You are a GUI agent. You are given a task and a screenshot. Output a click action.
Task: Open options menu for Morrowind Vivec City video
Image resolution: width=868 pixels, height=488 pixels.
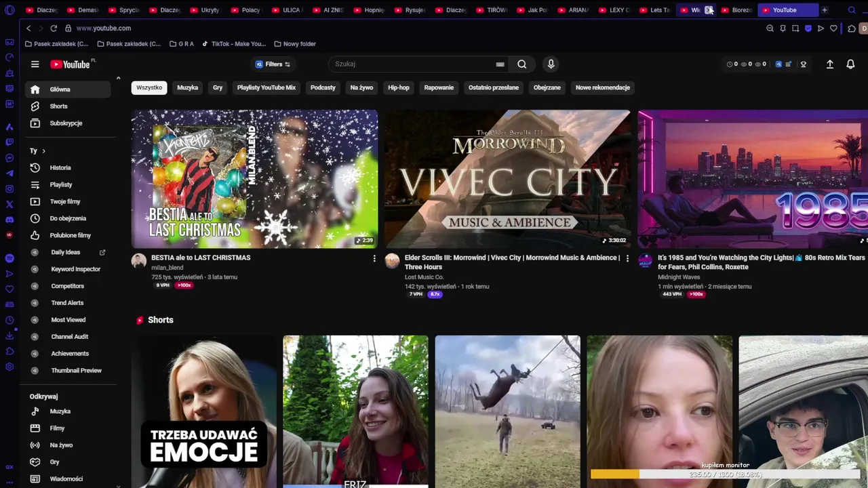click(627, 258)
